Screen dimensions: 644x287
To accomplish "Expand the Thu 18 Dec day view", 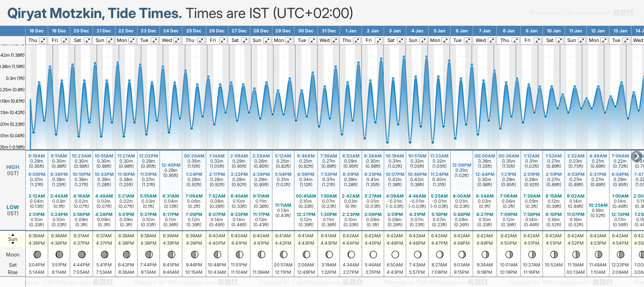I will [43, 40].
